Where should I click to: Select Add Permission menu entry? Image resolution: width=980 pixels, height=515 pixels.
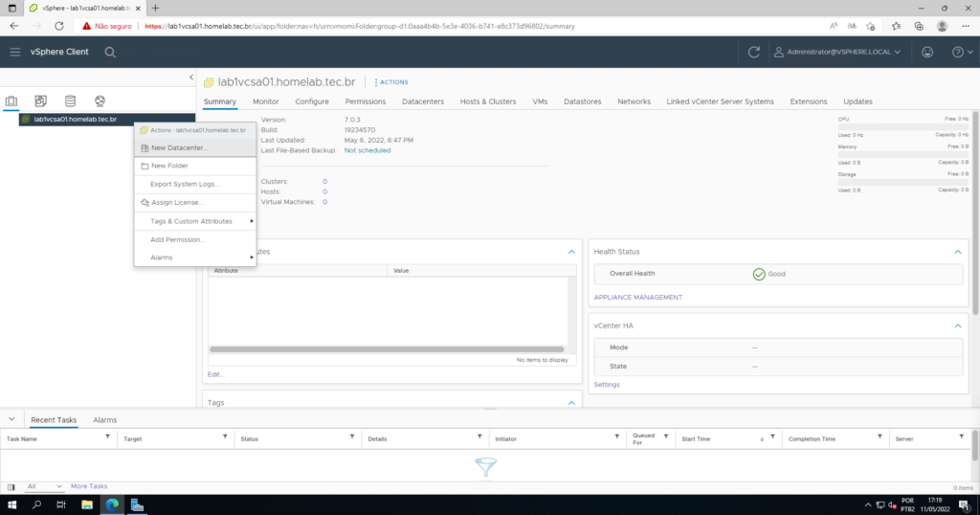point(195,239)
